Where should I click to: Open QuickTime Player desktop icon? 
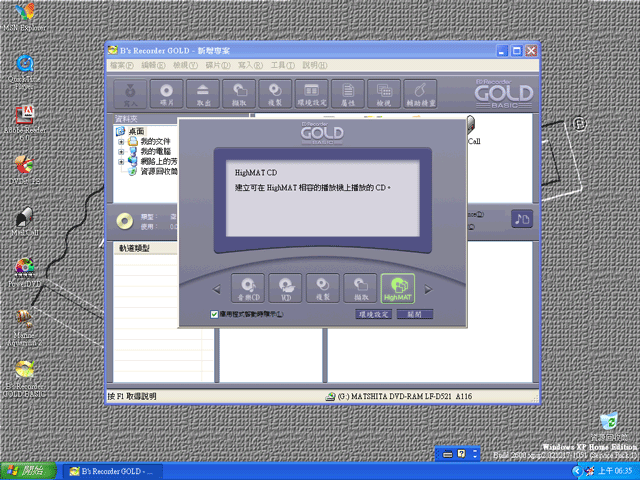24,72
